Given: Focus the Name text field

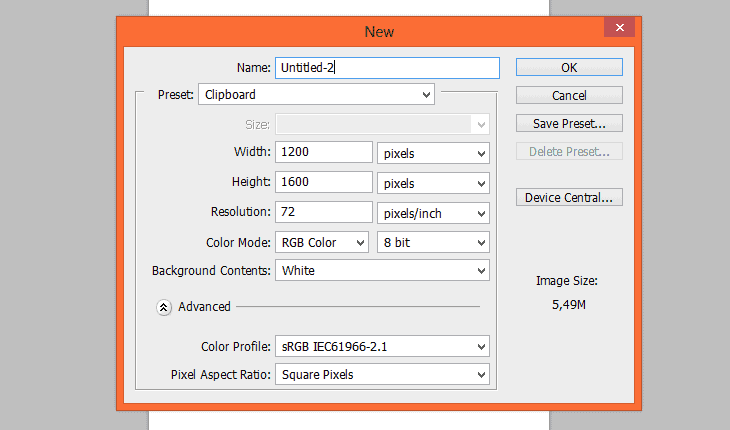Looking at the screenshot, I should pos(387,68).
